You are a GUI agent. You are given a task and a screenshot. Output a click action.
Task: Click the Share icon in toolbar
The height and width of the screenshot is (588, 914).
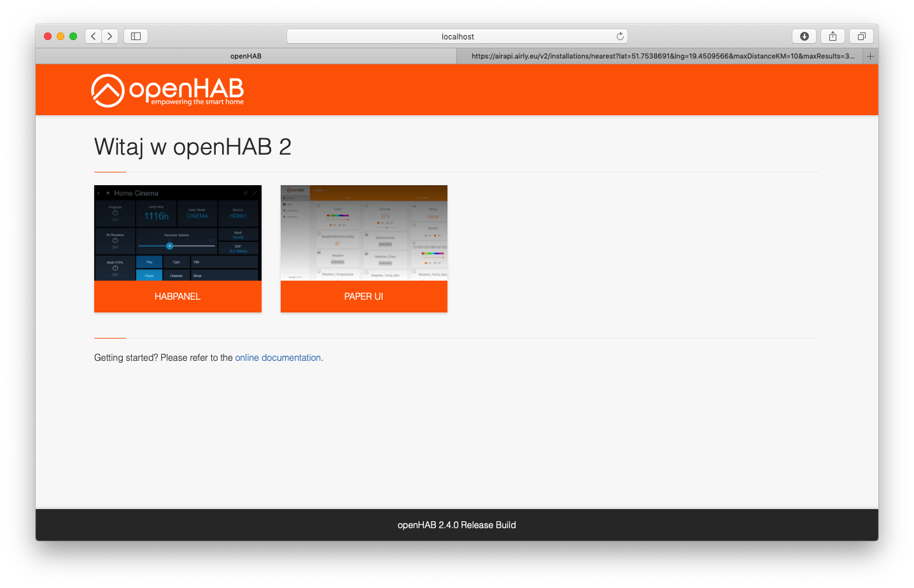pyautogui.click(x=833, y=36)
